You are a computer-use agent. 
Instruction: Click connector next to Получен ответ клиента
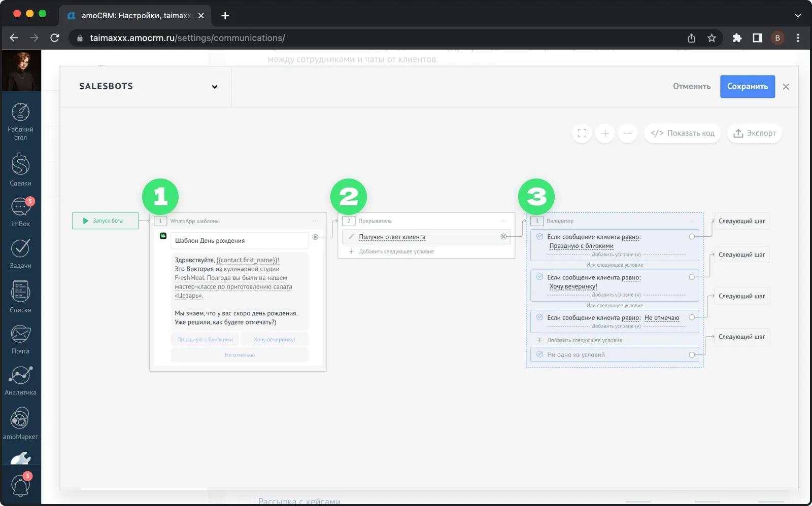(x=503, y=237)
